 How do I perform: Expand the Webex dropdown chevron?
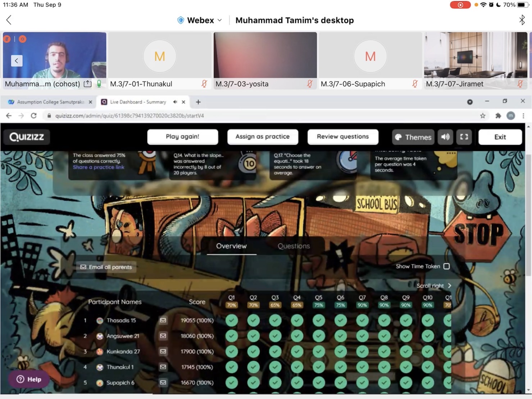(x=220, y=21)
